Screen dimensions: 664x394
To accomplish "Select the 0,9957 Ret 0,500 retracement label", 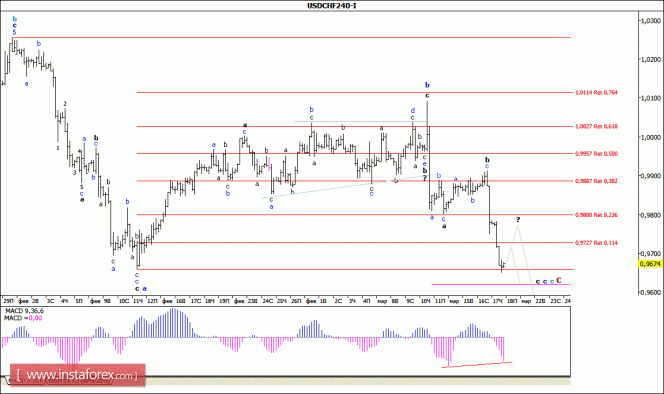I will 596,154.
